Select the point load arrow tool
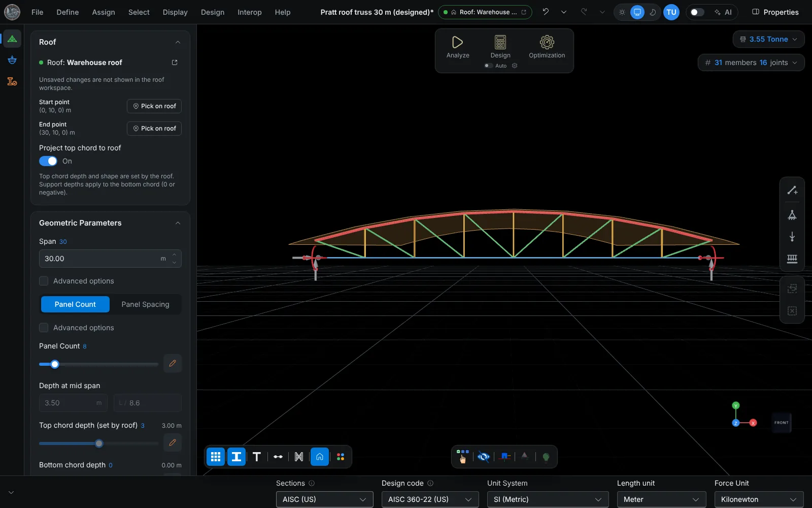This screenshot has height=508, width=812. [x=792, y=237]
